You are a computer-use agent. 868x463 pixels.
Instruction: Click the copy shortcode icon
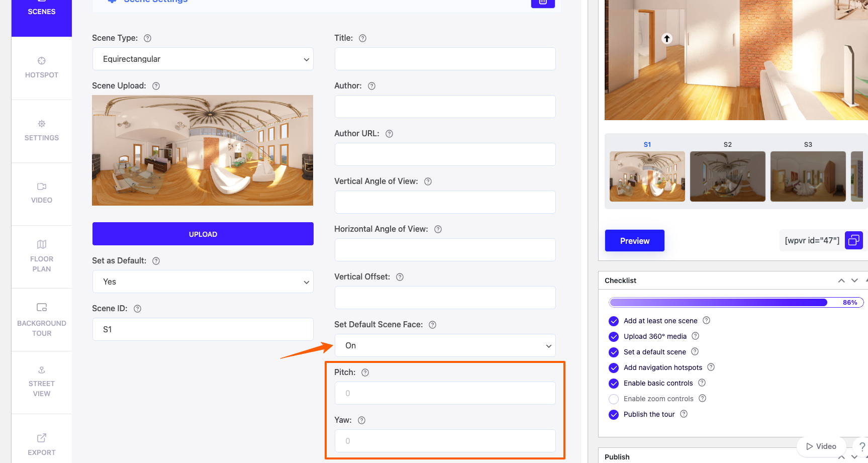tap(853, 240)
